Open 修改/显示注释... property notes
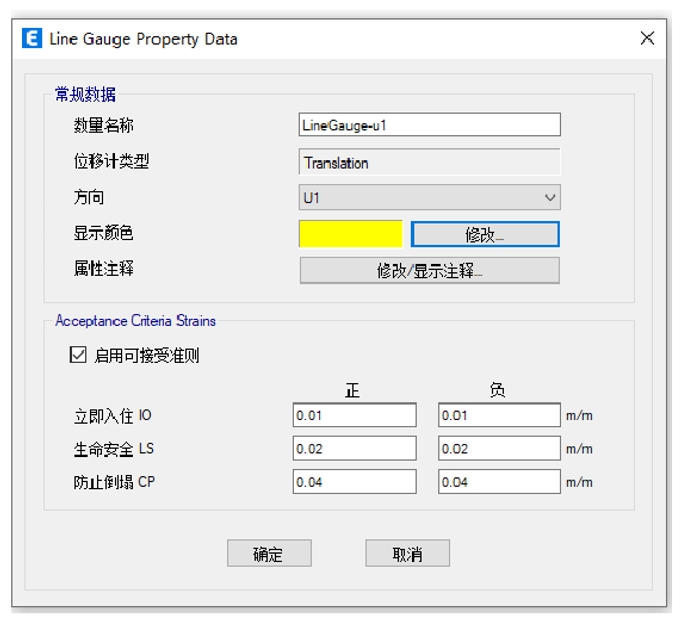 [x=429, y=271]
